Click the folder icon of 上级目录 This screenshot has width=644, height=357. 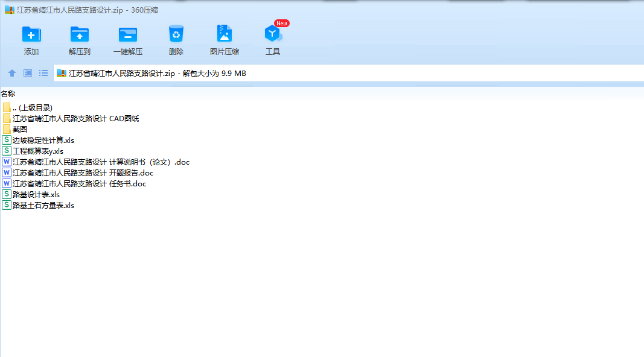(x=7, y=107)
